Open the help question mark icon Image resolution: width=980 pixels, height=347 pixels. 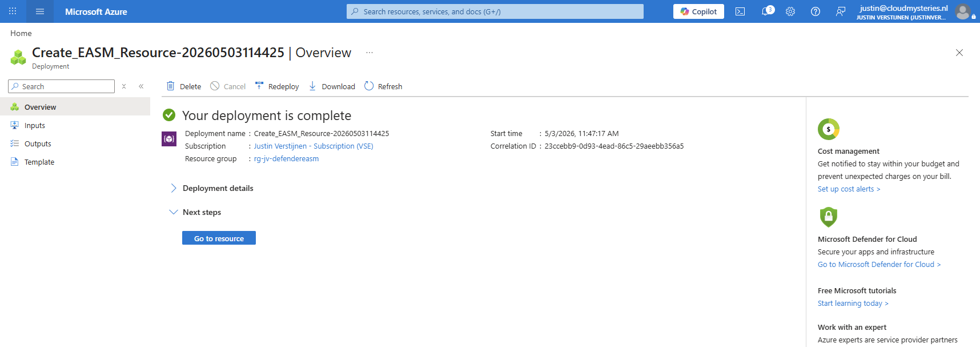pos(816,11)
